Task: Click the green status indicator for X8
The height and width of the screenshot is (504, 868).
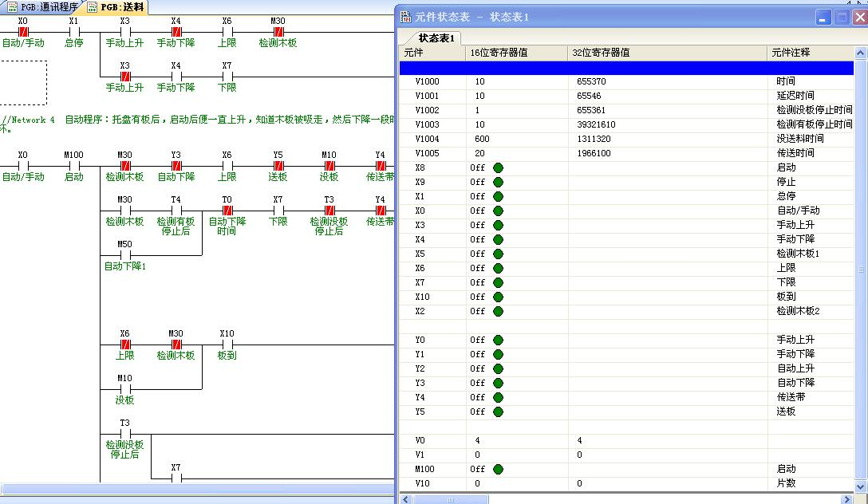Action: [x=499, y=167]
